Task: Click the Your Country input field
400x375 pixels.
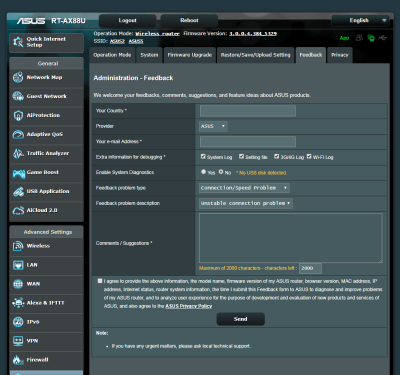Action: [x=248, y=111]
